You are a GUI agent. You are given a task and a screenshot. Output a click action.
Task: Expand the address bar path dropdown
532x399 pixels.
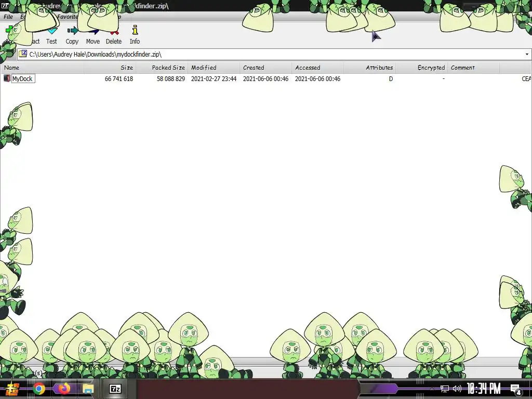[x=527, y=54]
